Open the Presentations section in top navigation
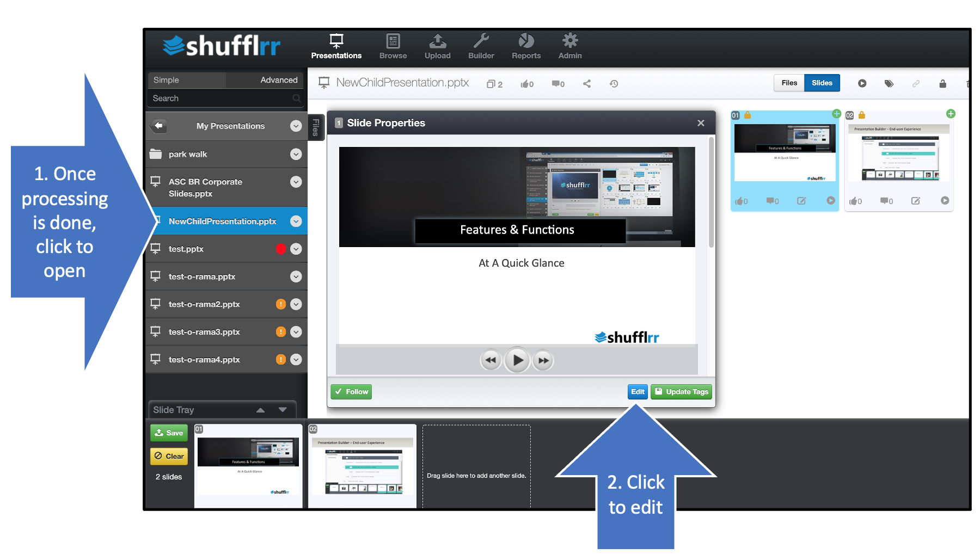 336,47
